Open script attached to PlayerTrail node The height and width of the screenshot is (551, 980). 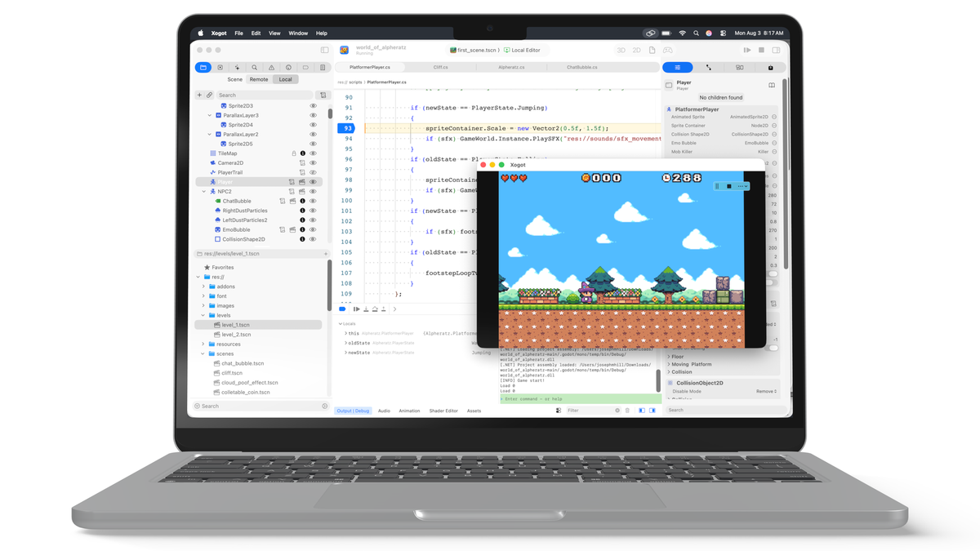[302, 172]
